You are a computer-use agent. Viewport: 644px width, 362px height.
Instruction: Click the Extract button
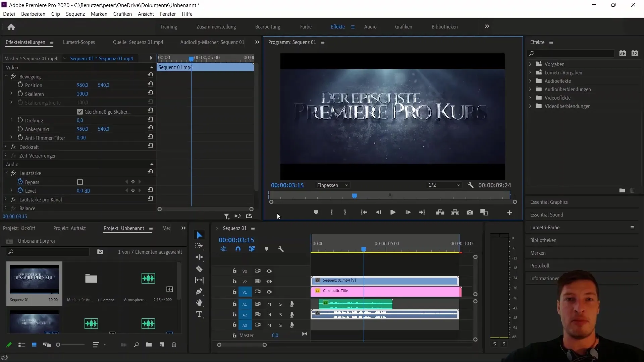(x=455, y=213)
